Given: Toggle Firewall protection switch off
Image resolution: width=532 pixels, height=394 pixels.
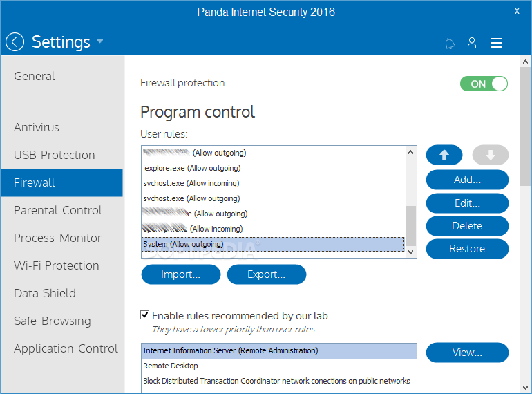Looking at the screenshot, I should click(484, 84).
